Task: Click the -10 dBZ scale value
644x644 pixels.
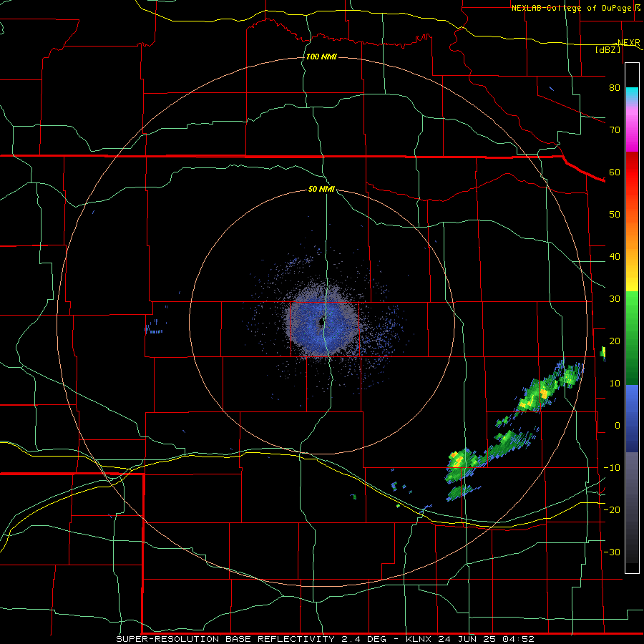Action: 612,468
